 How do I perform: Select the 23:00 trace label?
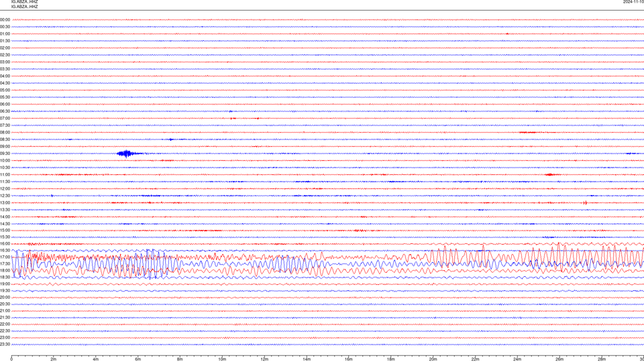[x=5, y=338]
